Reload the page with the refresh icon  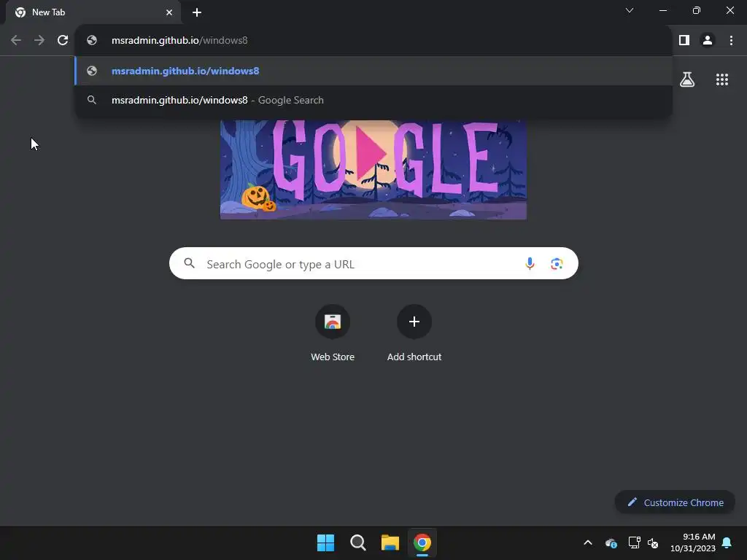click(x=63, y=41)
